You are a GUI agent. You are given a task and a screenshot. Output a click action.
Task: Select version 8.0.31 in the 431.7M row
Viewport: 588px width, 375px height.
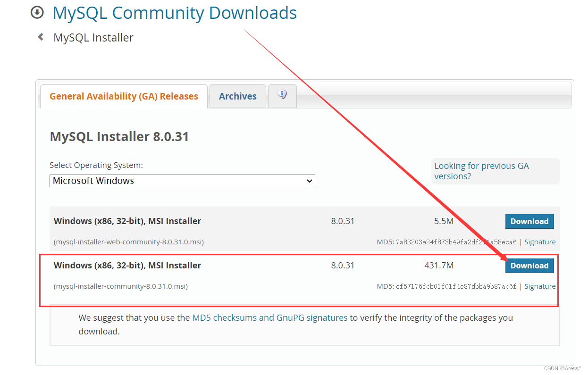[x=343, y=266]
